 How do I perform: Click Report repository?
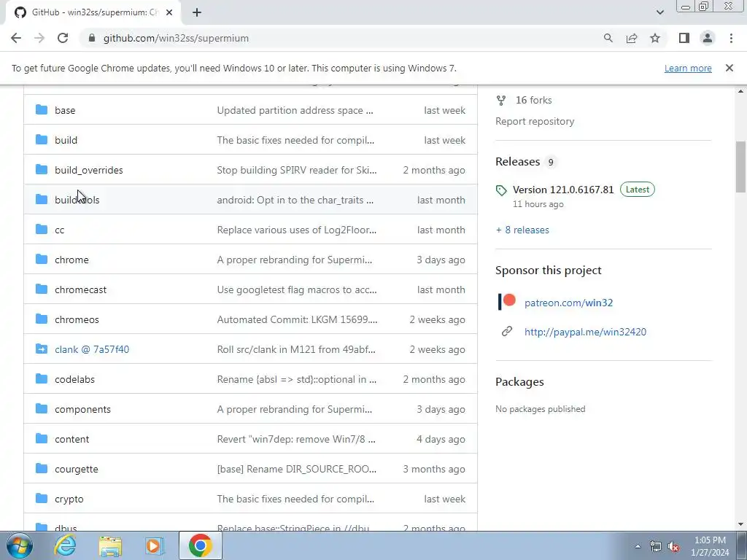[535, 122]
